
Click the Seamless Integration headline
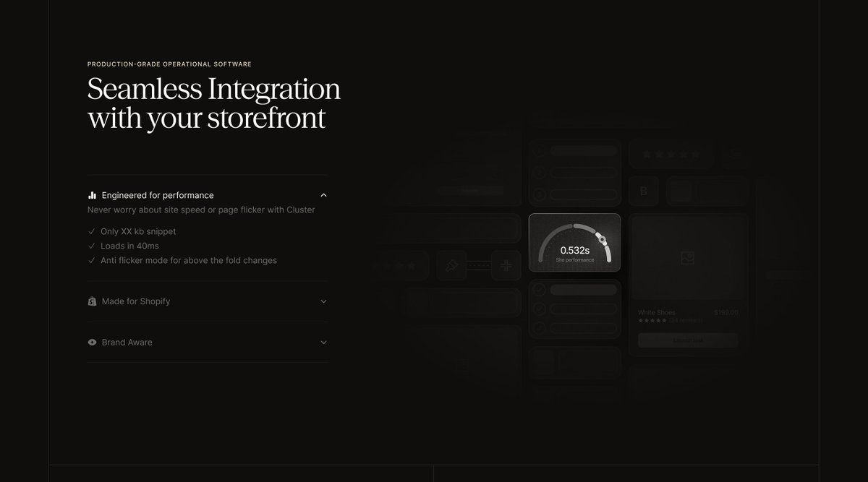(x=213, y=103)
